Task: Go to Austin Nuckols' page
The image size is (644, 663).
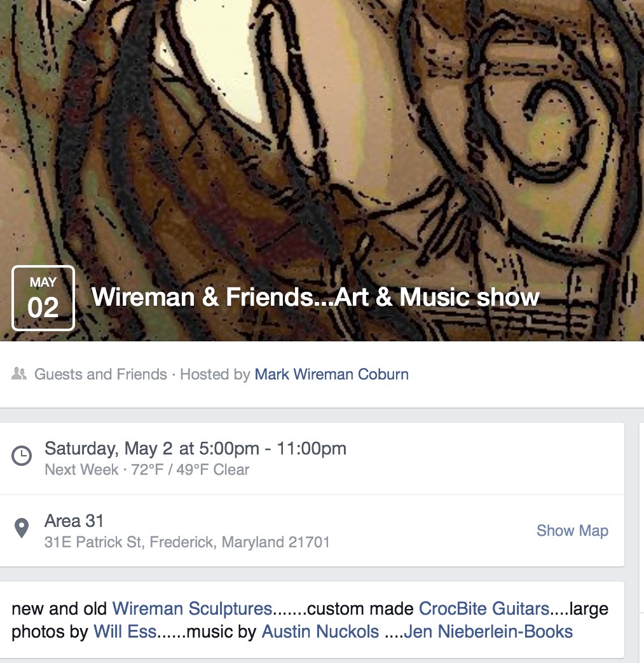Action: tap(320, 632)
